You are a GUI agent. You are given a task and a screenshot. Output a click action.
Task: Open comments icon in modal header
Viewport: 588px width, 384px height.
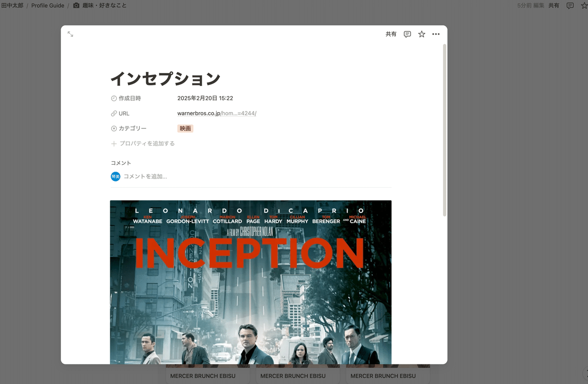coord(407,34)
